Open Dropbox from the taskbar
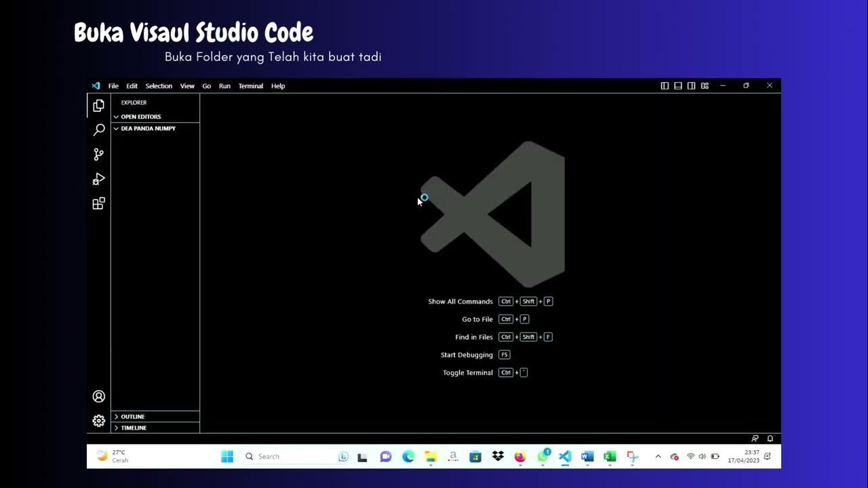 (498, 457)
